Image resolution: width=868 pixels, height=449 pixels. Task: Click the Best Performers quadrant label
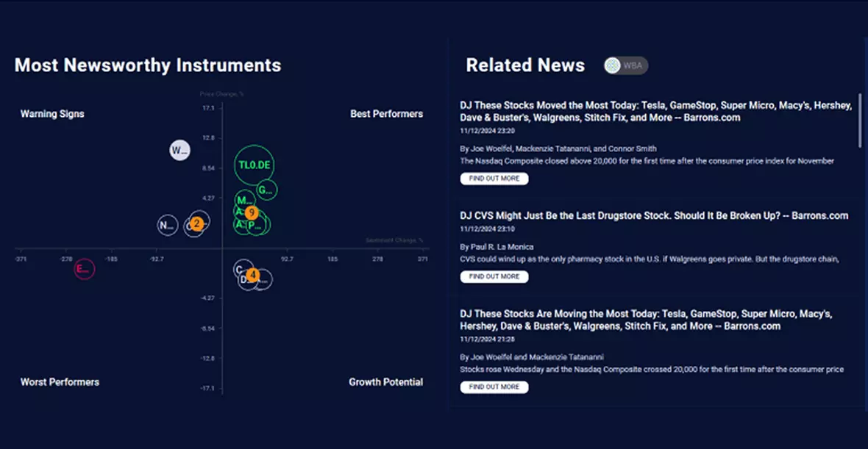(x=386, y=114)
